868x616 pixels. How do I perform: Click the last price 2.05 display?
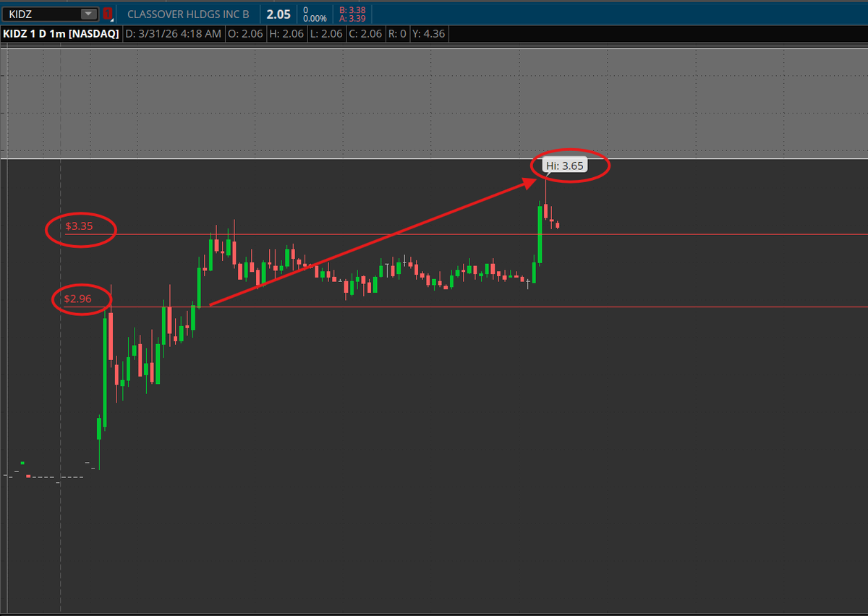(278, 13)
